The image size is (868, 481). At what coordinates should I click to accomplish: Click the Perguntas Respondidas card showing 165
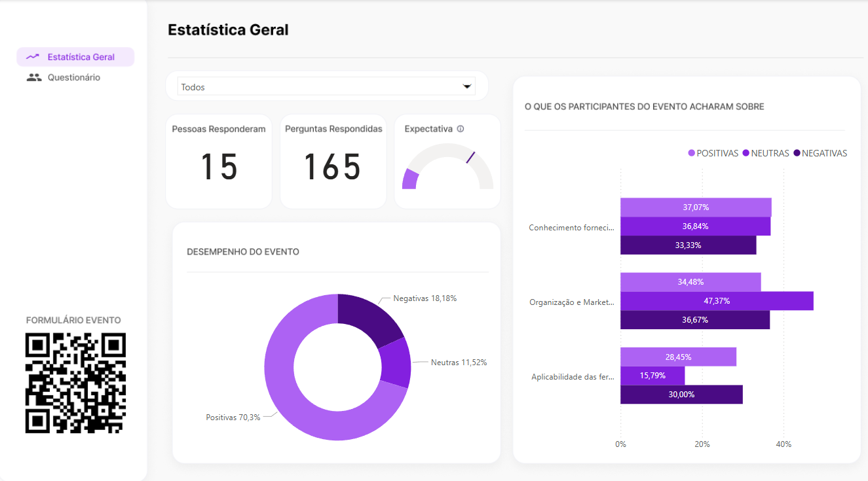coord(333,162)
